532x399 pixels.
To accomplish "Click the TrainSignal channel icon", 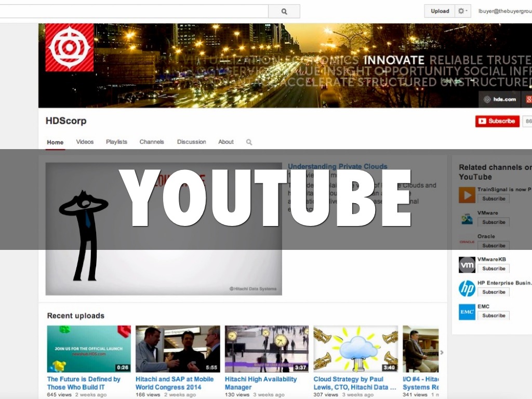I will pyautogui.click(x=467, y=195).
